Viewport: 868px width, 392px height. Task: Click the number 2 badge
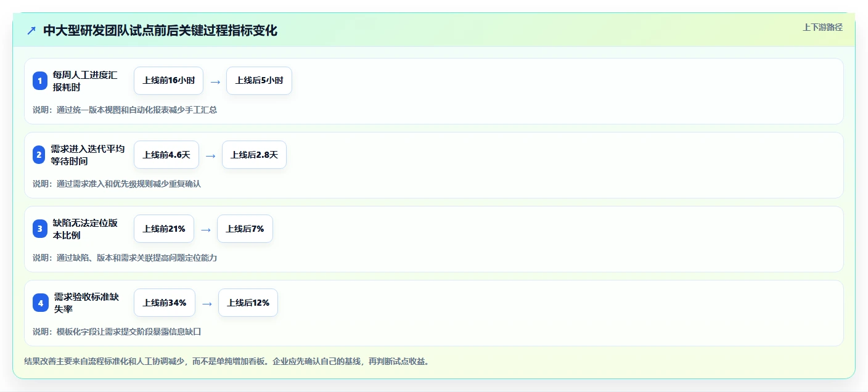(x=39, y=155)
